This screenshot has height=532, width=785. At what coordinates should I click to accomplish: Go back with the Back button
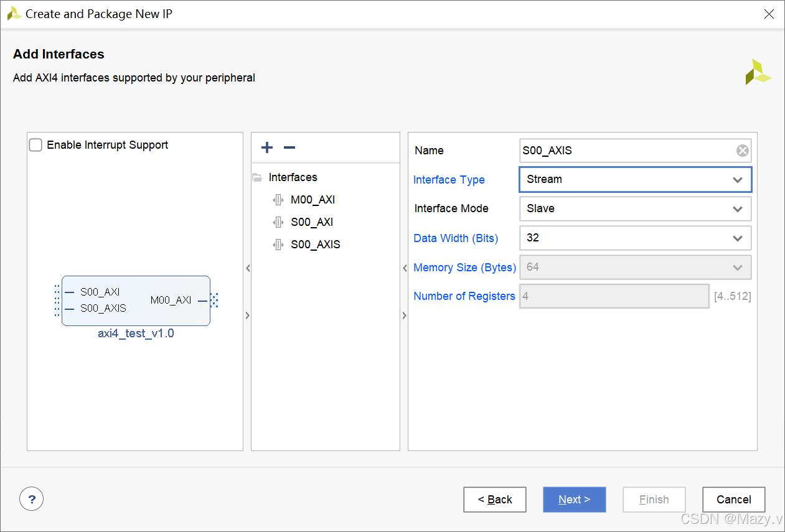495,499
